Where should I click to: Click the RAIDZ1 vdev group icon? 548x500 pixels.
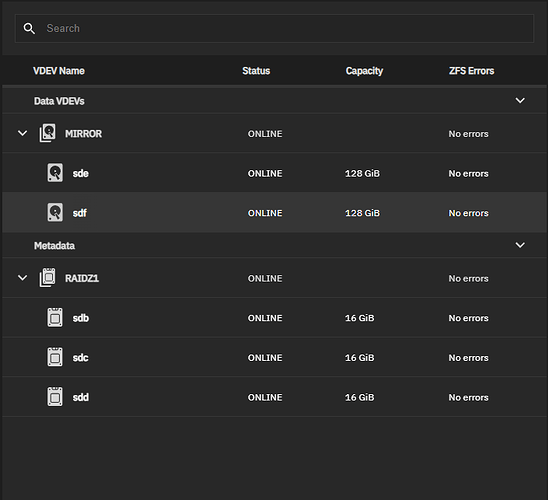47,278
